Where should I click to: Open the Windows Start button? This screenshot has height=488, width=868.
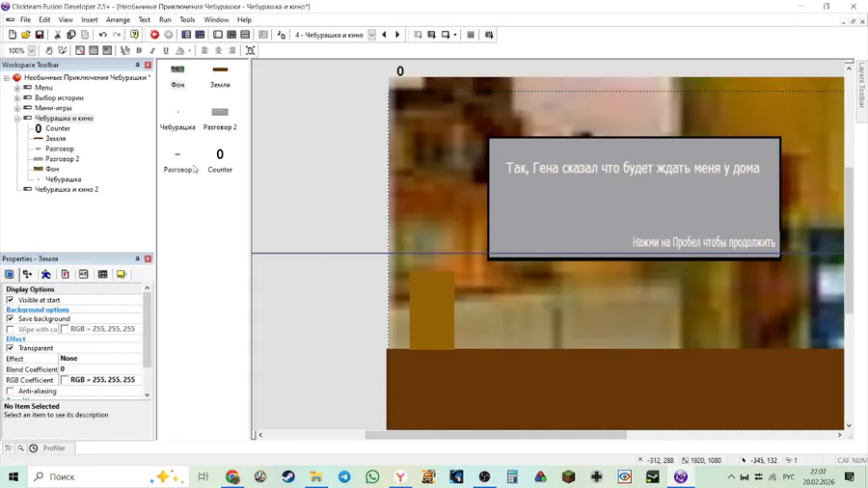pos(14,476)
